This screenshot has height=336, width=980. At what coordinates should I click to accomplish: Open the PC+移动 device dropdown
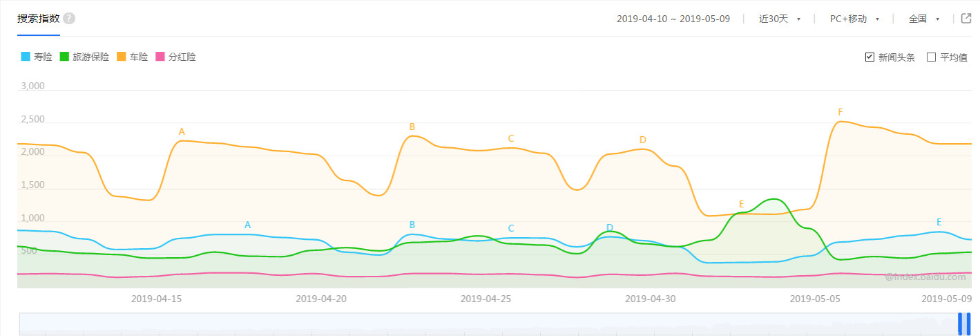[x=854, y=19]
